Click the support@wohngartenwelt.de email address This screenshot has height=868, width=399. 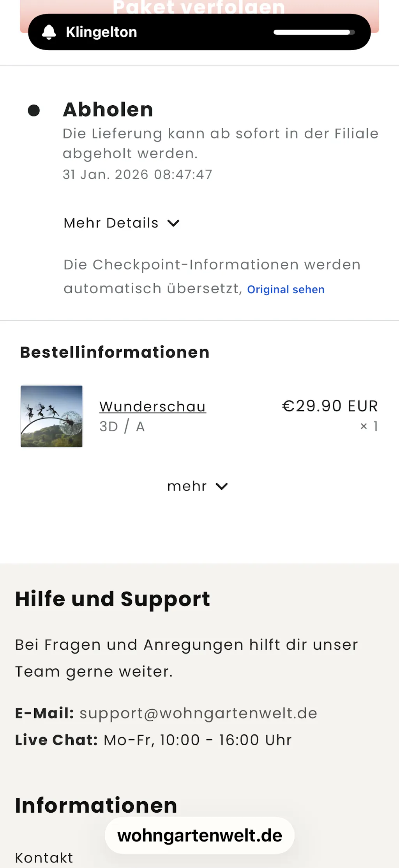(198, 713)
